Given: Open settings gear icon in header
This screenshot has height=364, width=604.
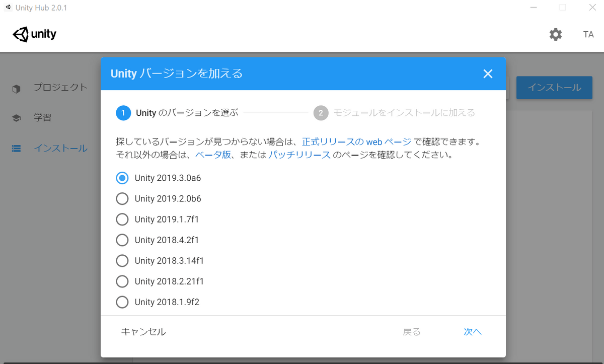Looking at the screenshot, I should [556, 35].
